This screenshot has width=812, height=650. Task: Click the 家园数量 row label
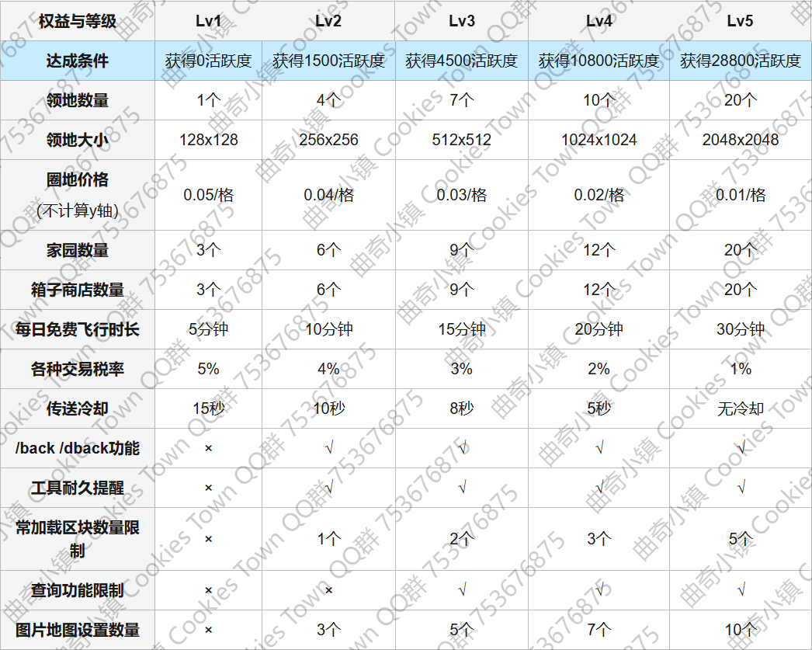[x=77, y=250]
